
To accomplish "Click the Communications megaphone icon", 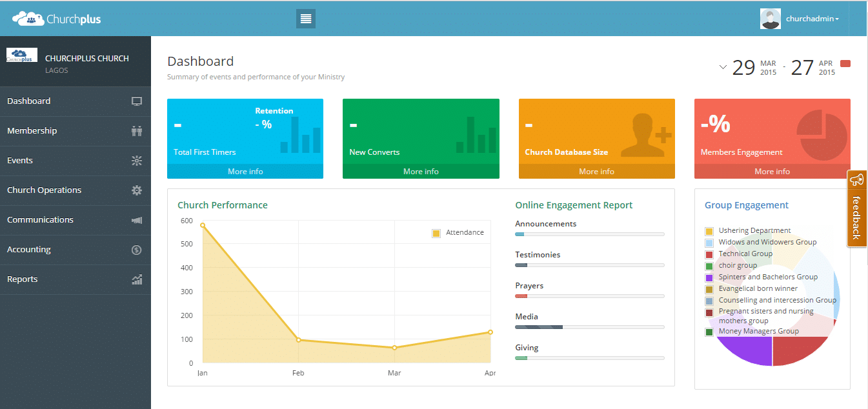I will pyautogui.click(x=136, y=220).
